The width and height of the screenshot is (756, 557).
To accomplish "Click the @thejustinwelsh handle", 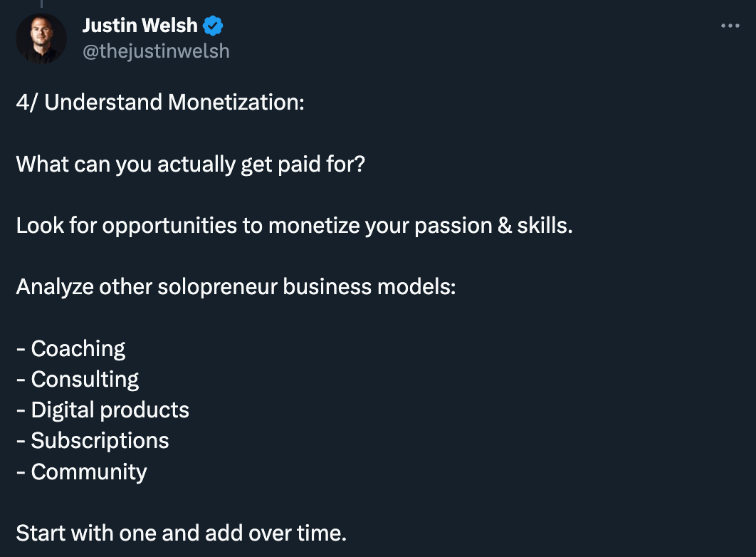I will [156, 51].
